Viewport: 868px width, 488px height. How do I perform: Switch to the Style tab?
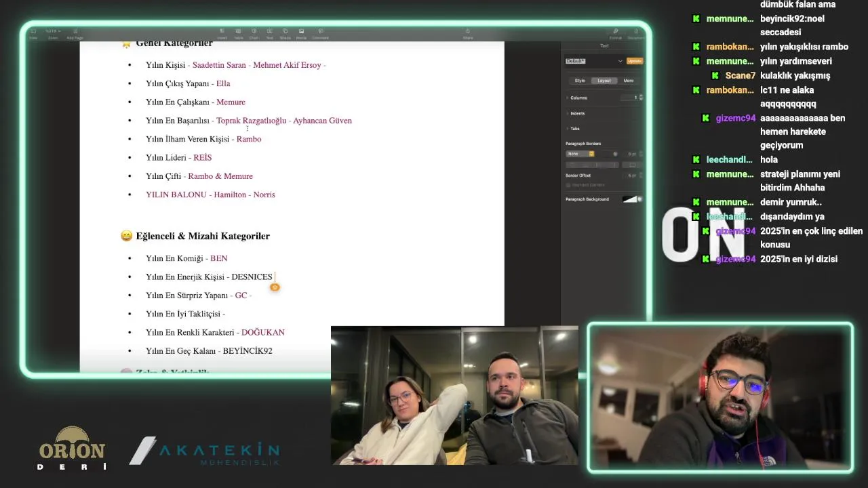pos(580,81)
